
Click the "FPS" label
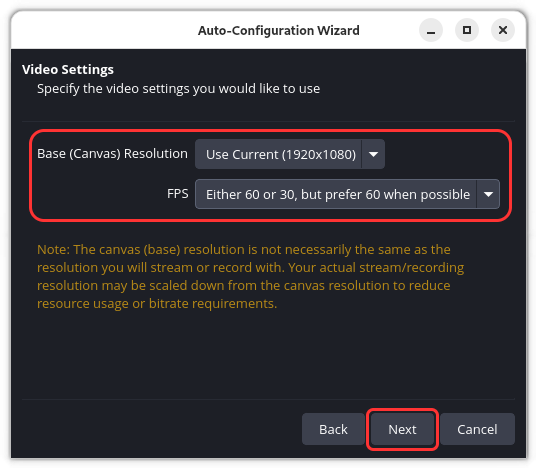point(178,194)
